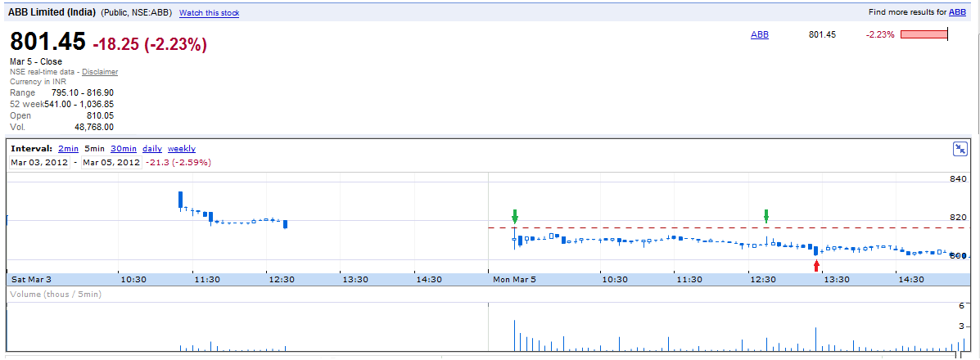
Task: Click the 820 price axis label
Action: click(958, 218)
